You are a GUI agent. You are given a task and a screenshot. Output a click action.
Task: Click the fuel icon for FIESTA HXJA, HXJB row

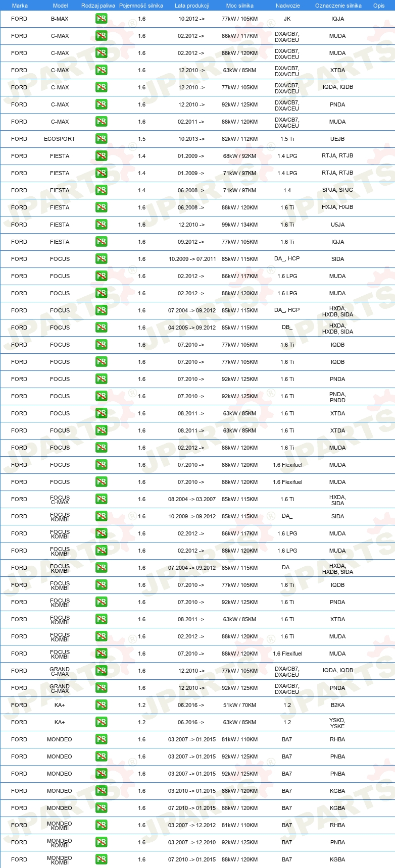coord(101,207)
